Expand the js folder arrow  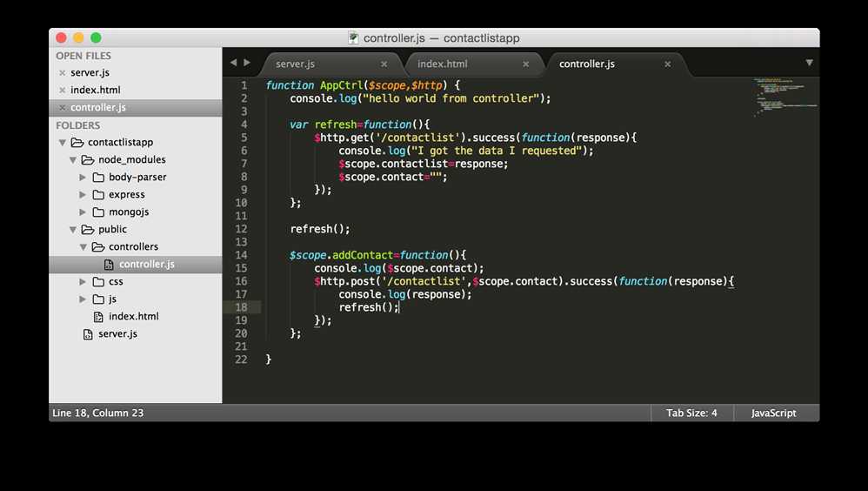click(83, 299)
